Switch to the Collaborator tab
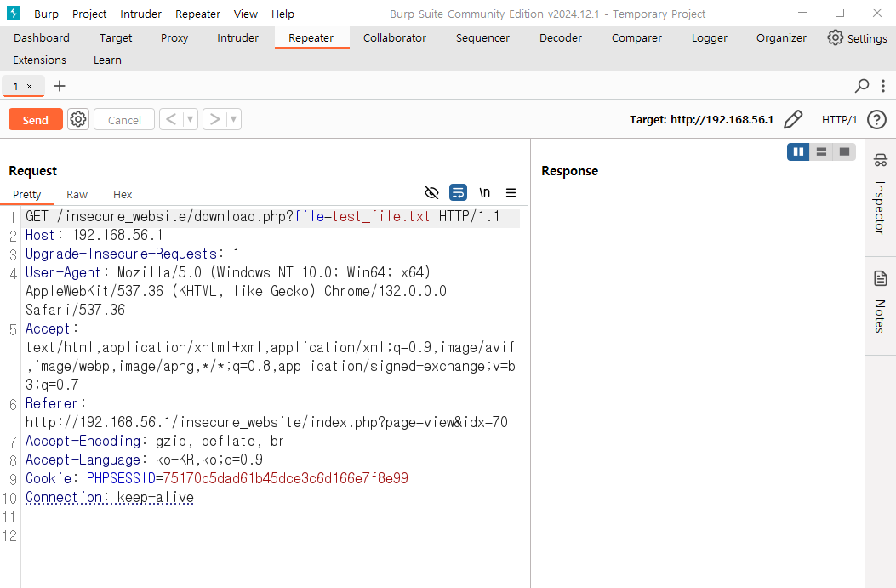 (395, 37)
